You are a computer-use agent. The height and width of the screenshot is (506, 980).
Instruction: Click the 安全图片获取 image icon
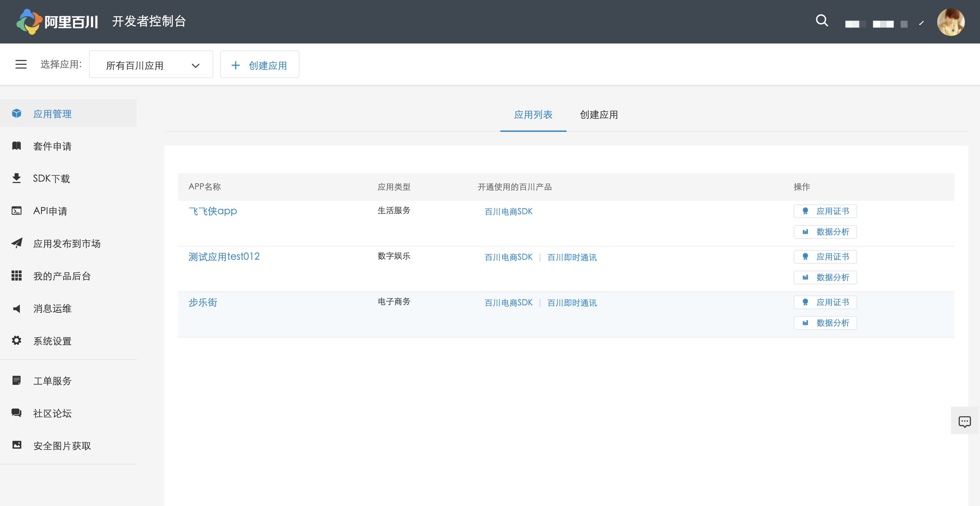(17, 445)
